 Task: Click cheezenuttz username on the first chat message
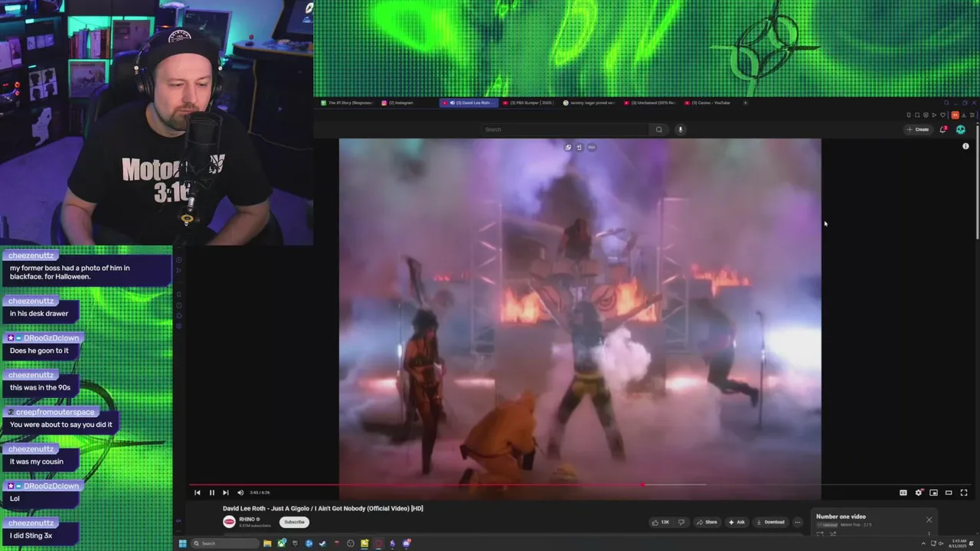31,256
